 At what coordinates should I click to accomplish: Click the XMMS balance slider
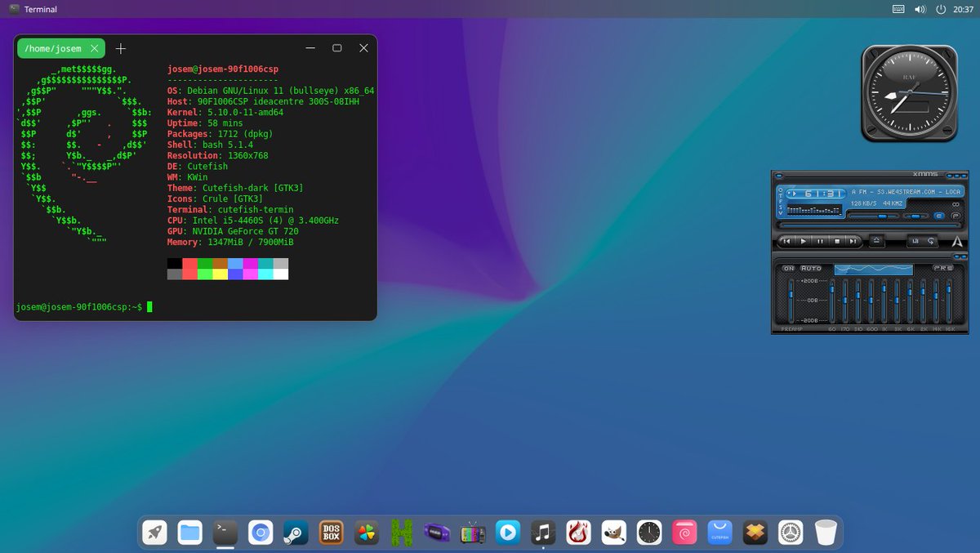point(916,216)
